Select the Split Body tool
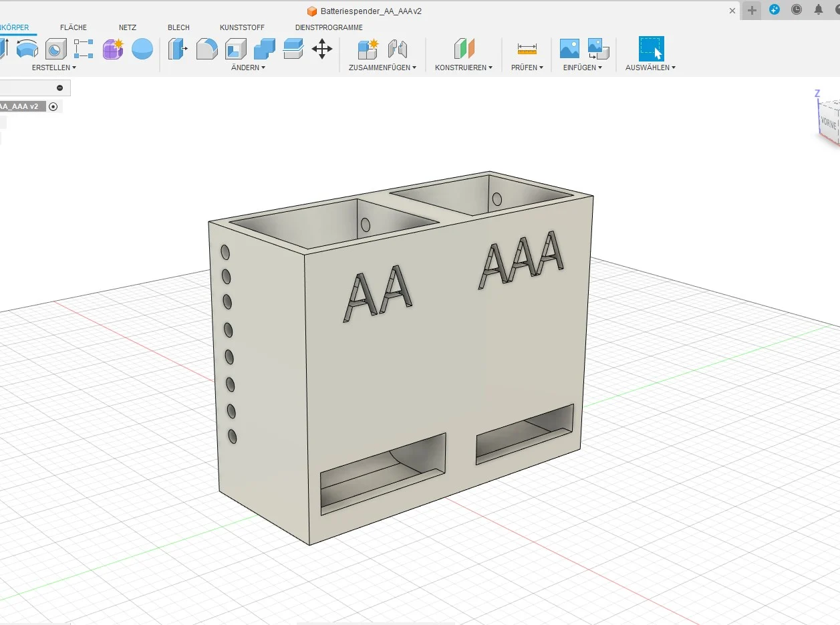Viewport: 840px width, 625px height. tap(293, 49)
